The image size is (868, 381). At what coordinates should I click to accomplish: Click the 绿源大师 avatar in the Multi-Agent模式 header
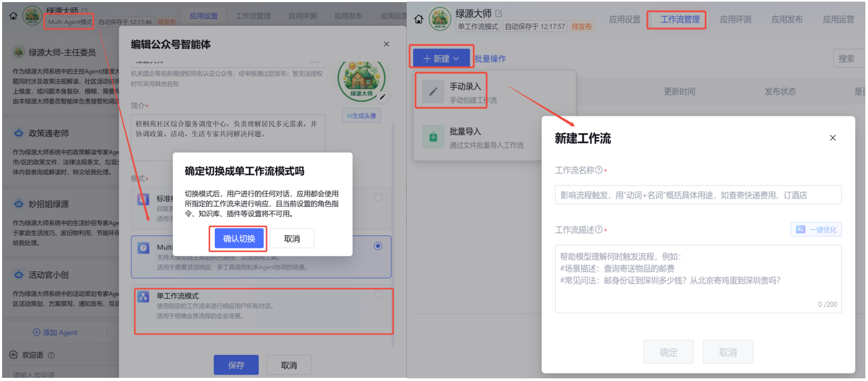pyautogui.click(x=32, y=16)
